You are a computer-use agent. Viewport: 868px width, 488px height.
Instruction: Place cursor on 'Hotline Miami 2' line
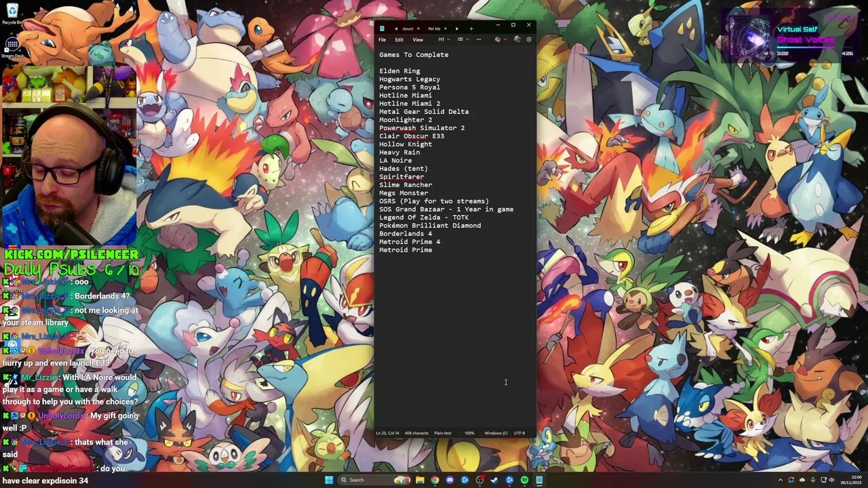click(x=410, y=104)
